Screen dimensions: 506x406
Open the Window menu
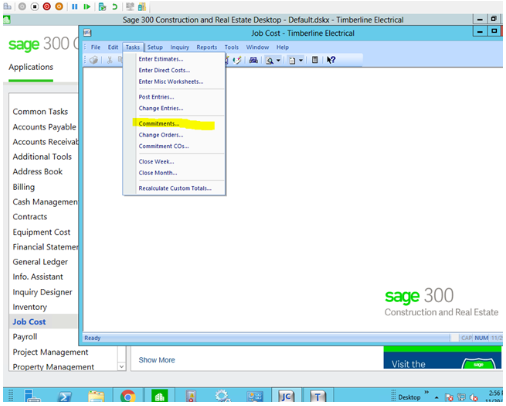257,47
